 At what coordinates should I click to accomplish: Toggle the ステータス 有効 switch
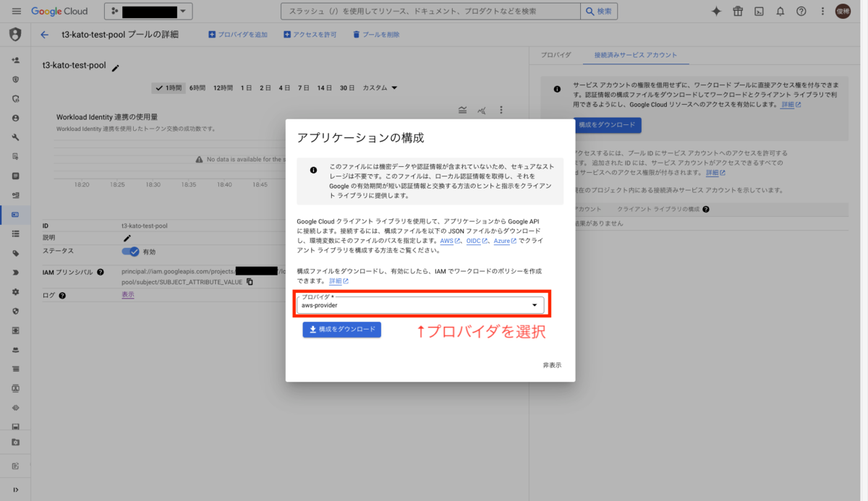[130, 252]
